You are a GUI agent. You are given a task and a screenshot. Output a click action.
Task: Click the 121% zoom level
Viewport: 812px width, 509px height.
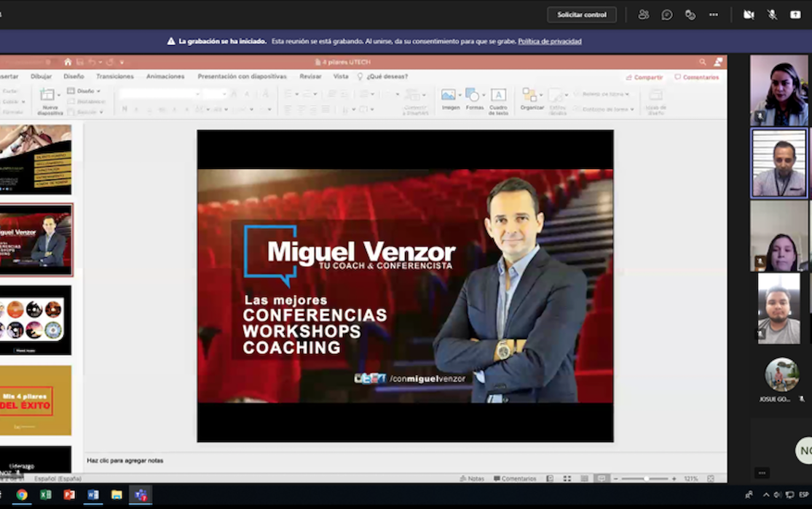pos(691,479)
